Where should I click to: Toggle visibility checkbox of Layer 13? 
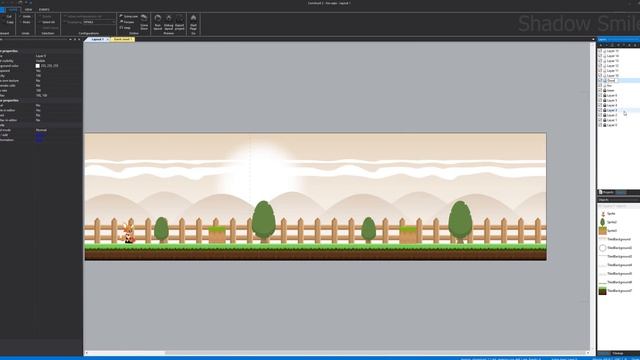(600, 61)
